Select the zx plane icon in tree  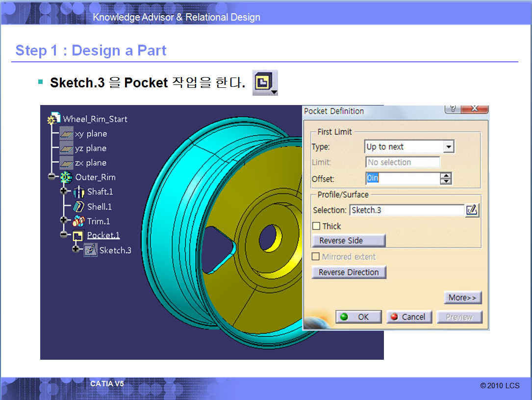pyautogui.click(x=66, y=163)
